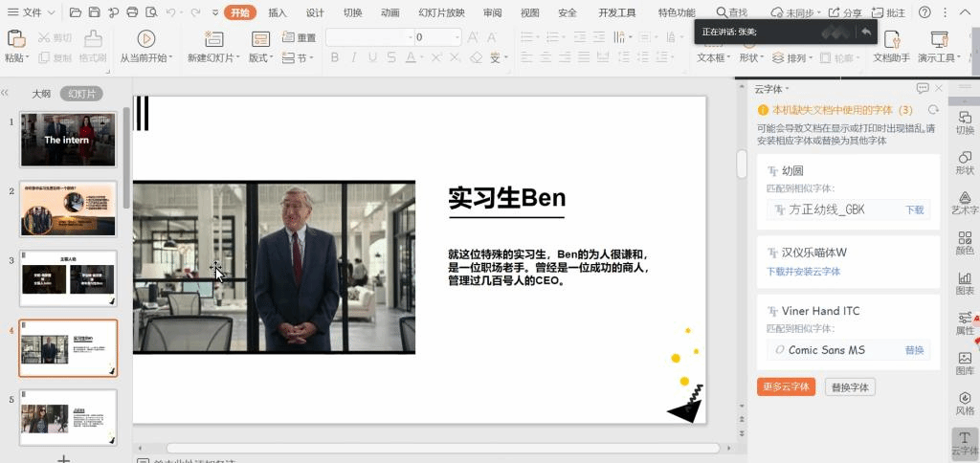The width and height of the screenshot is (980, 463).
Task: Open the 幻灯片放映 tab
Action: click(x=442, y=12)
